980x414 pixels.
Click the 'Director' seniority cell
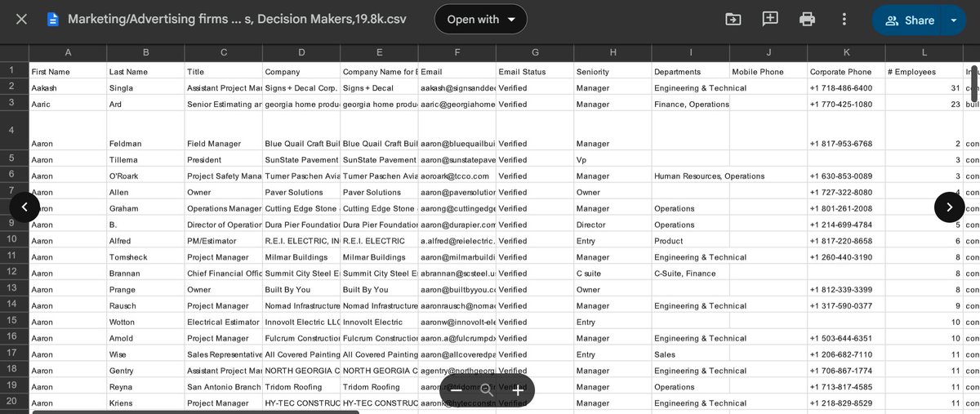612,225
